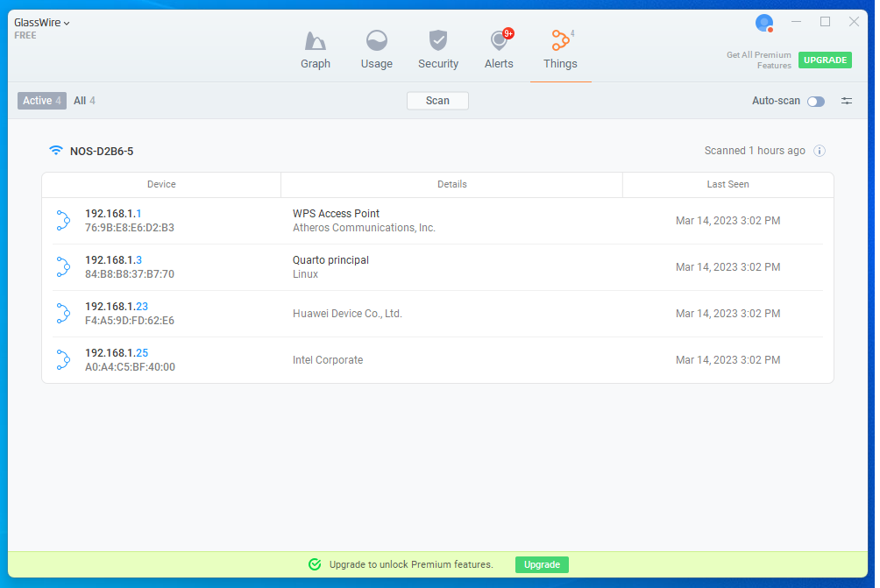
Task: Select MAC address 84:B8:B8:37:B7:70
Action: [x=130, y=274]
